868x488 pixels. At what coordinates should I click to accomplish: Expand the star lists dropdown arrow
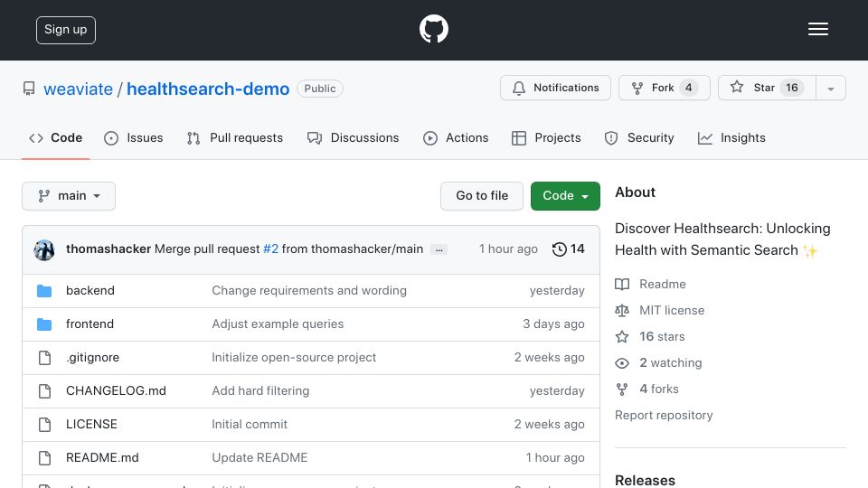click(x=831, y=88)
